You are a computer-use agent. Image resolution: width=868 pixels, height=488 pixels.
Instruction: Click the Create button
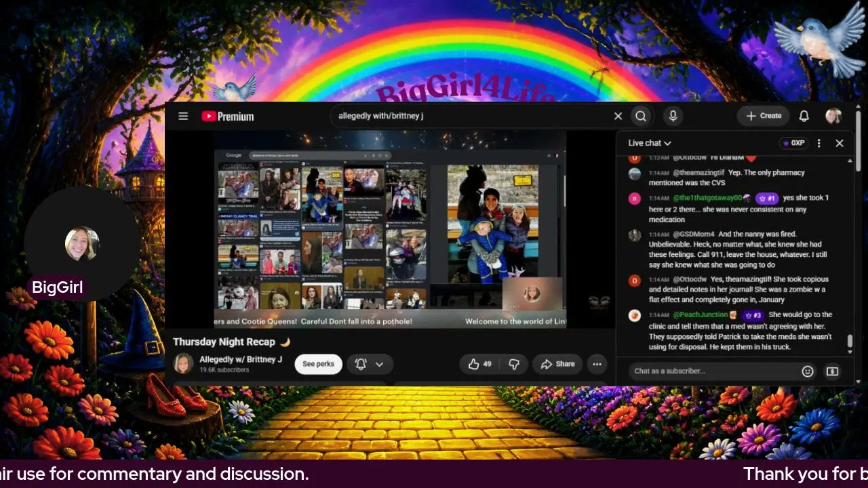point(764,116)
